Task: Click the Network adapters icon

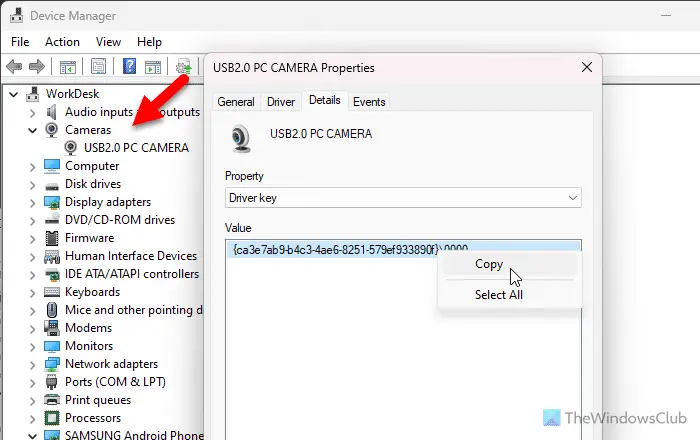Action: coord(51,364)
